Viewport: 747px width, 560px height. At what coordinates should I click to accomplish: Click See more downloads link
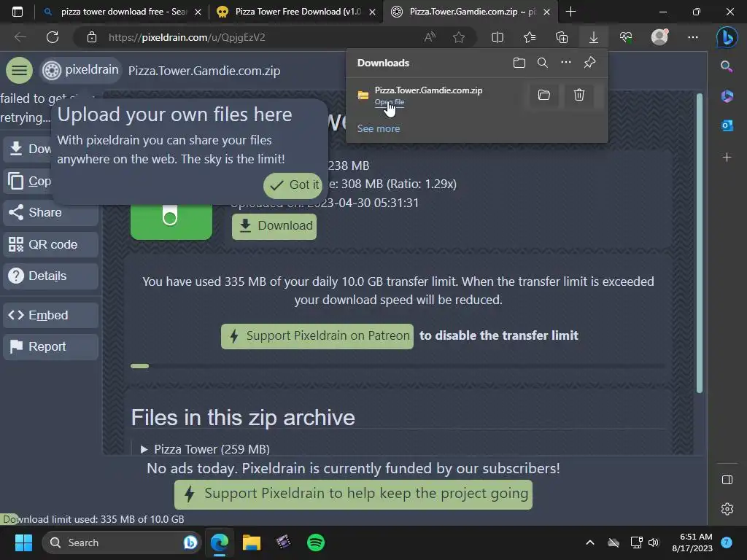tap(379, 128)
